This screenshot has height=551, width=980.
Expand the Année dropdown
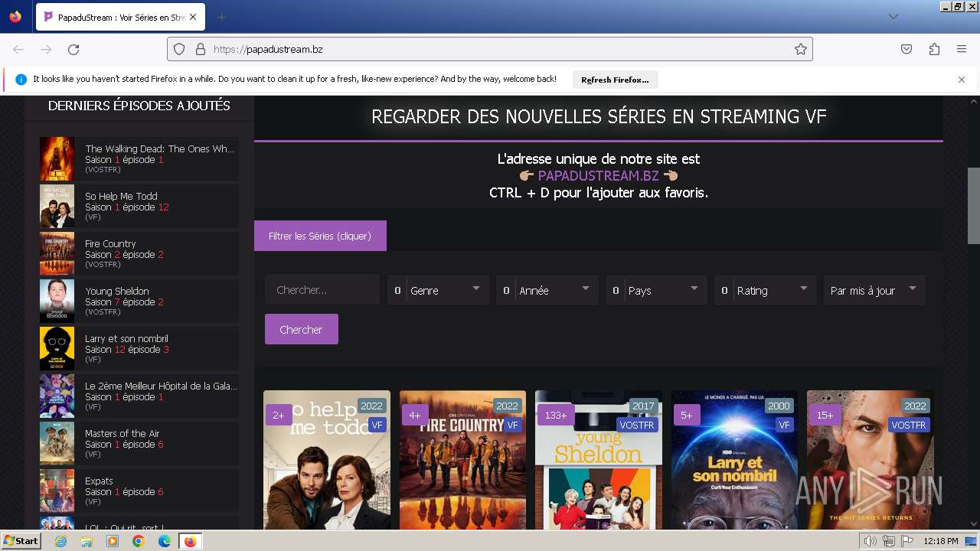[547, 290]
